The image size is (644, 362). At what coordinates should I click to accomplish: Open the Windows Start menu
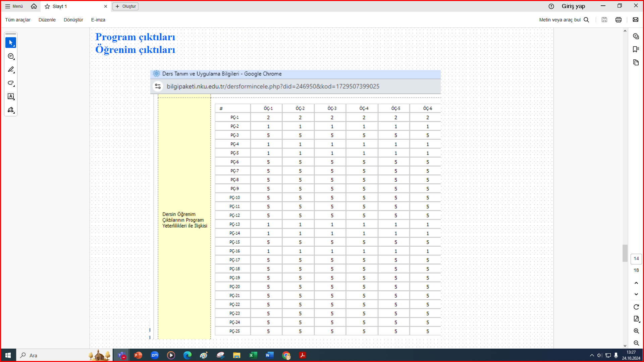8,355
